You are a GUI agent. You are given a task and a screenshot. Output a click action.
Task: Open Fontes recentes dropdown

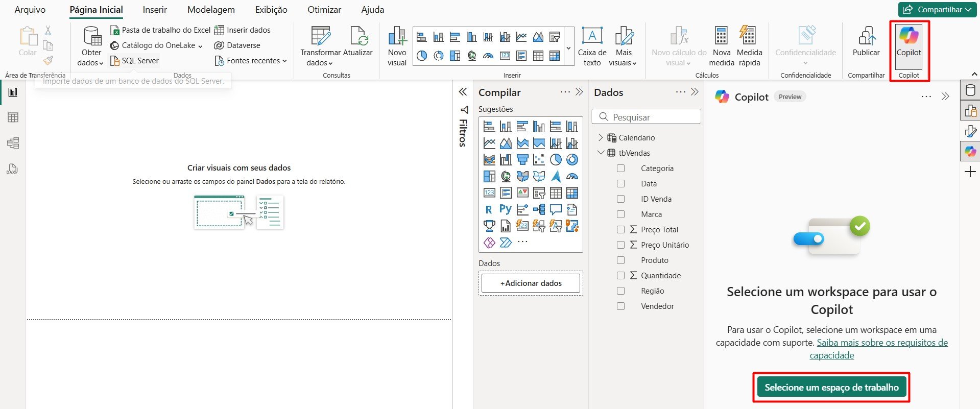point(250,61)
